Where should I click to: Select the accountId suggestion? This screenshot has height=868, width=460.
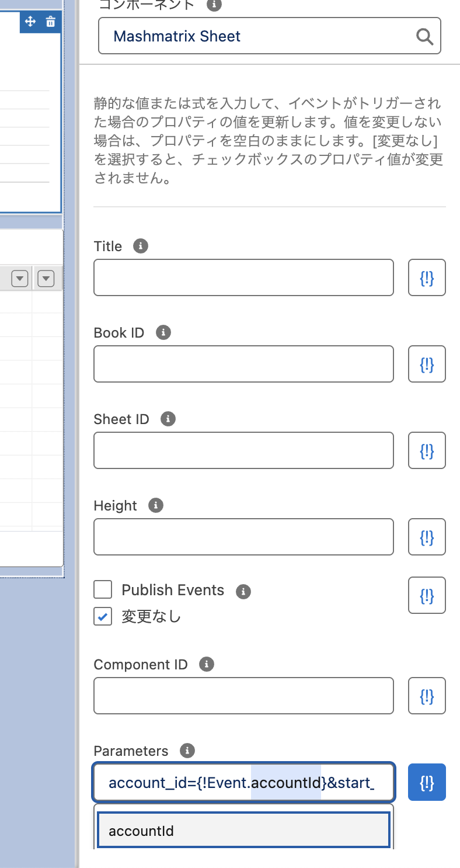pos(243,830)
